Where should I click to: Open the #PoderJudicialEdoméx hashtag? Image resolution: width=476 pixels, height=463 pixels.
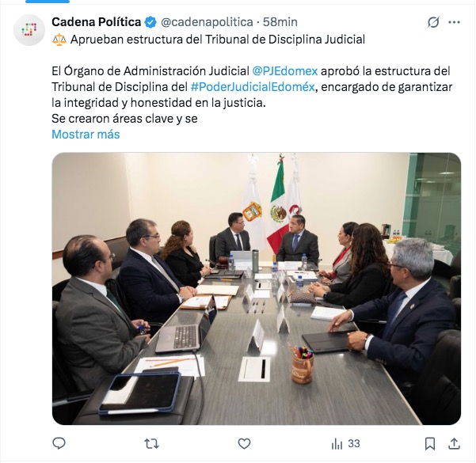[252, 87]
